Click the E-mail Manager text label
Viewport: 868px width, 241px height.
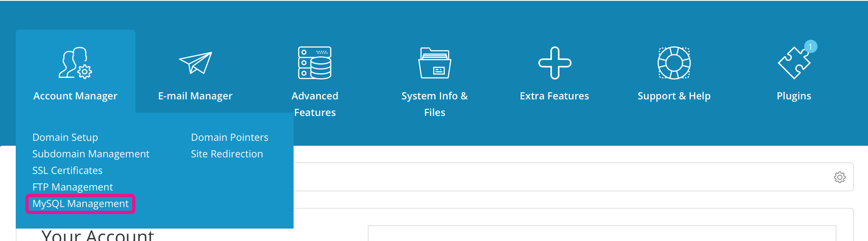[x=195, y=96]
